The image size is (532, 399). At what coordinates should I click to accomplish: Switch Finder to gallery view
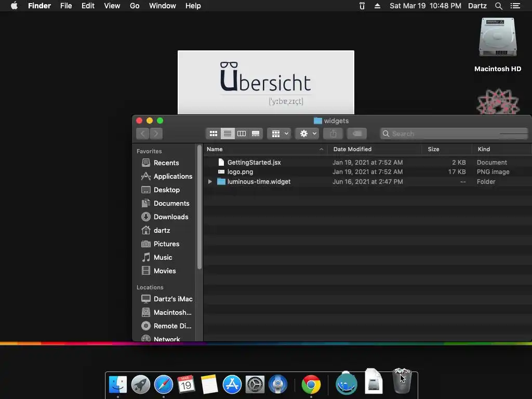point(256,134)
